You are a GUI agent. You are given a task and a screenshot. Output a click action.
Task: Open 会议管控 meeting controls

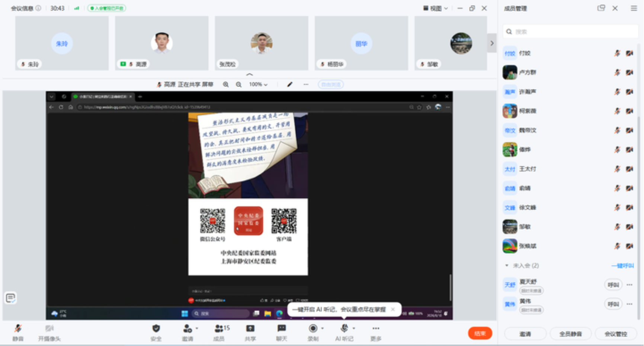coord(616,334)
